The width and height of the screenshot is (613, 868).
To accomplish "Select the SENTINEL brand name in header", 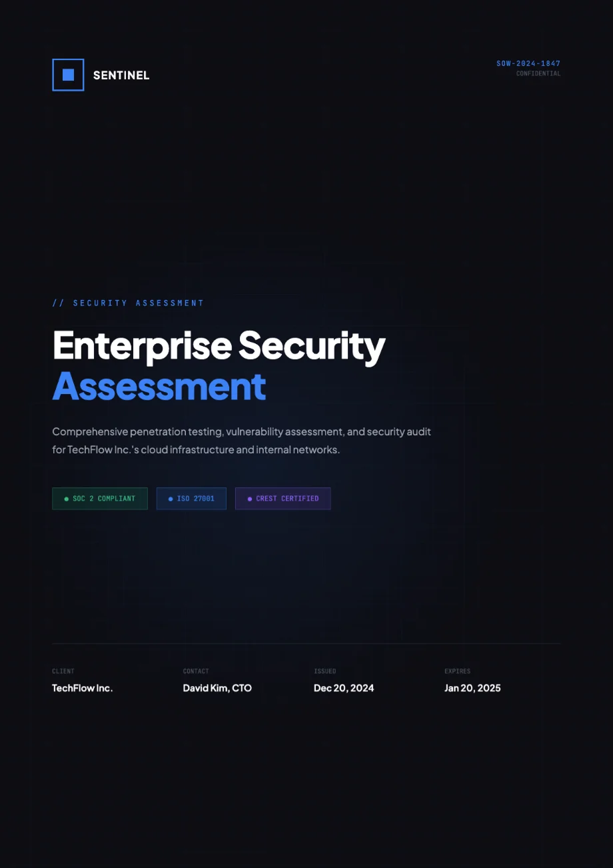I will pos(121,75).
